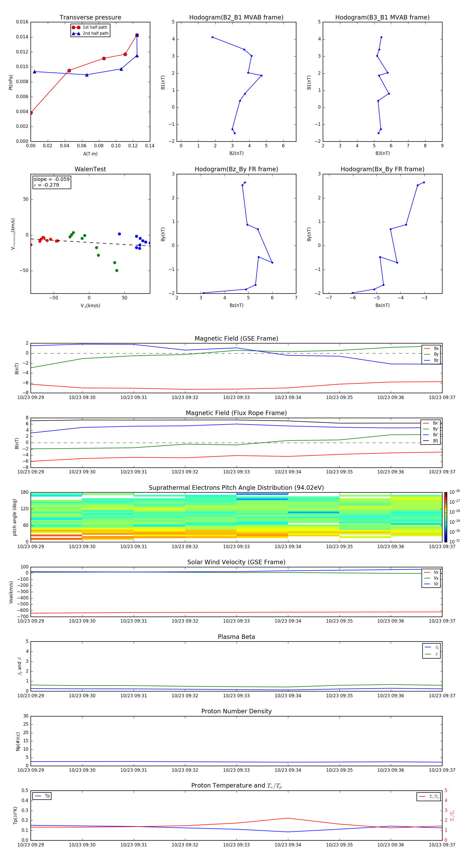Click 'Hodogram(B2_B1 MVAB frame)' title

tap(236, 18)
